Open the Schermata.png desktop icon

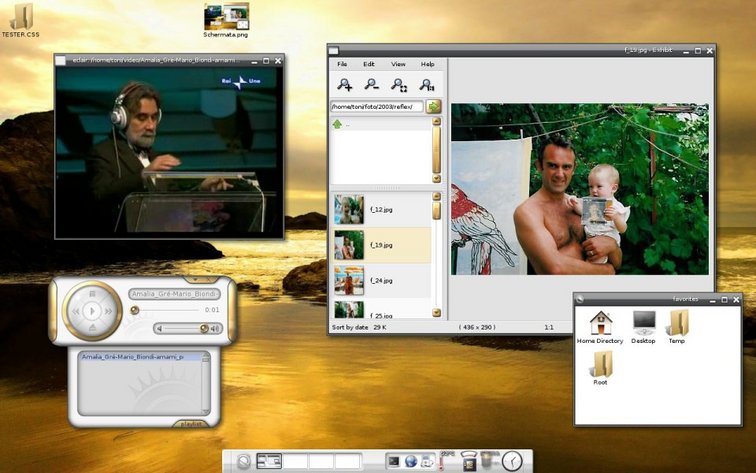tap(226, 21)
